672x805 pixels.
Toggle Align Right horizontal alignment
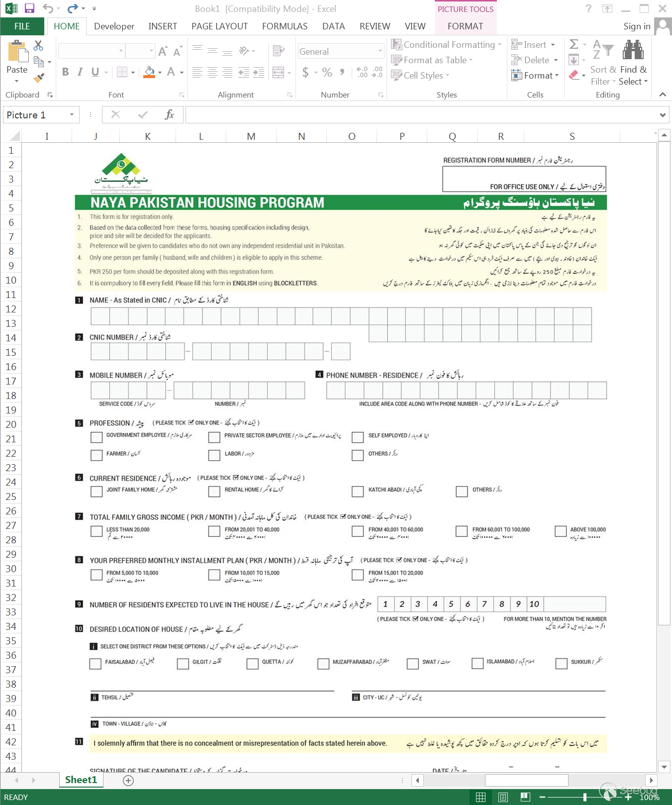[x=227, y=73]
